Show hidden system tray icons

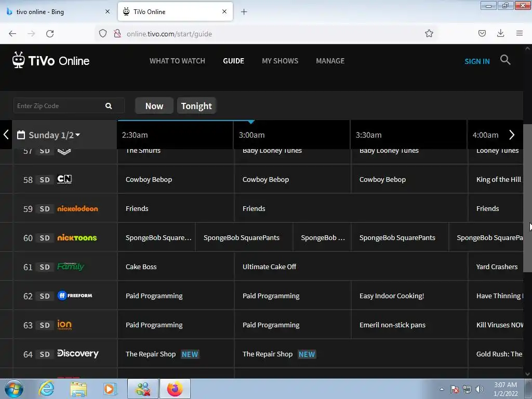(x=442, y=389)
